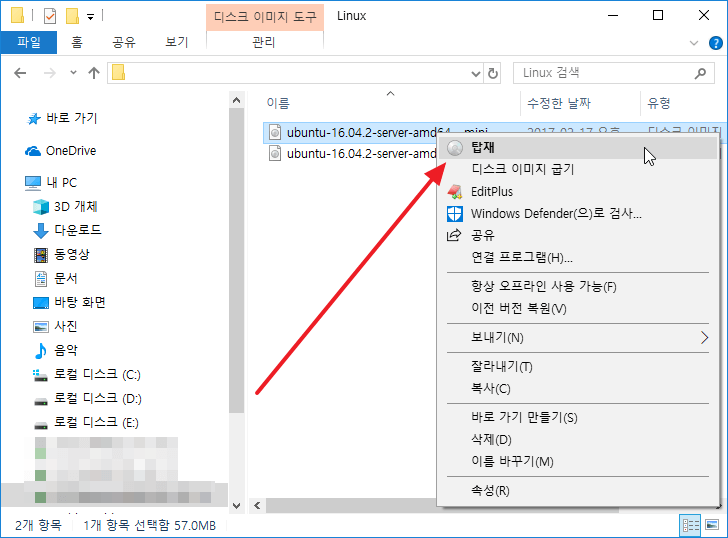Screen dimensions: 728x538
Task: Open 속성(R) properties entry
Action: pos(578,491)
